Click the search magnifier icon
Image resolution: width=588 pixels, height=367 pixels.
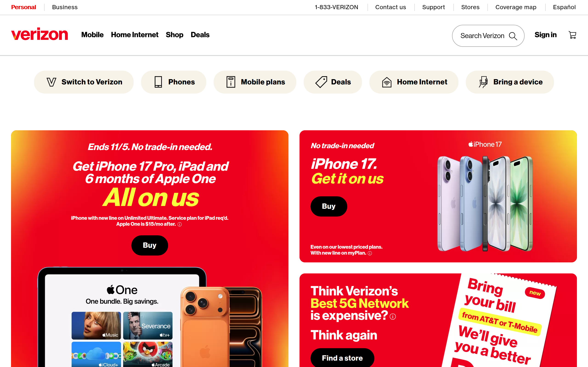click(513, 36)
